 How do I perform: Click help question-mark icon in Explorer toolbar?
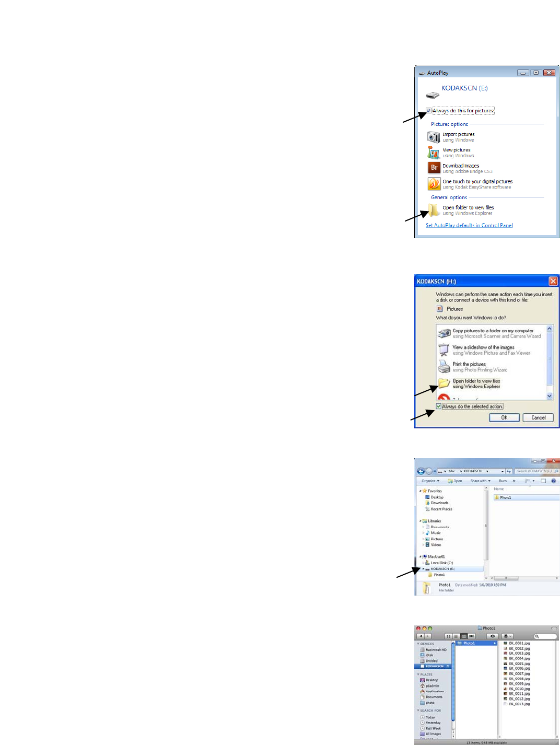(x=553, y=481)
